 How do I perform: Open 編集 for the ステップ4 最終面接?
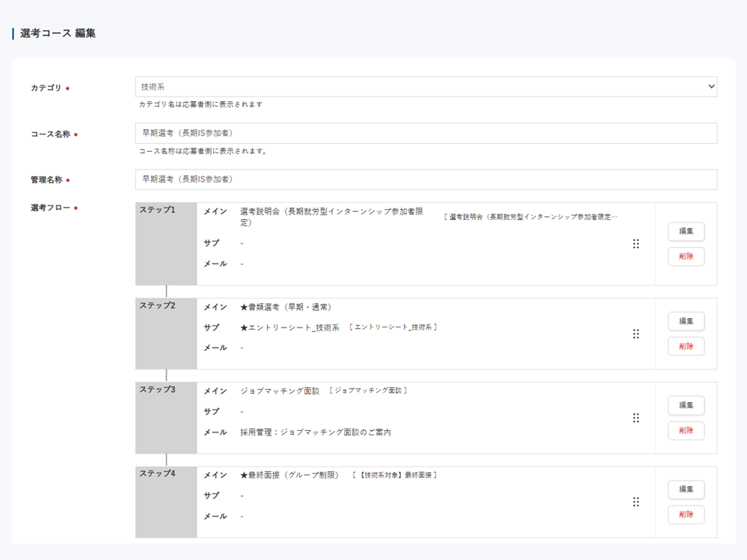coord(686,490)
